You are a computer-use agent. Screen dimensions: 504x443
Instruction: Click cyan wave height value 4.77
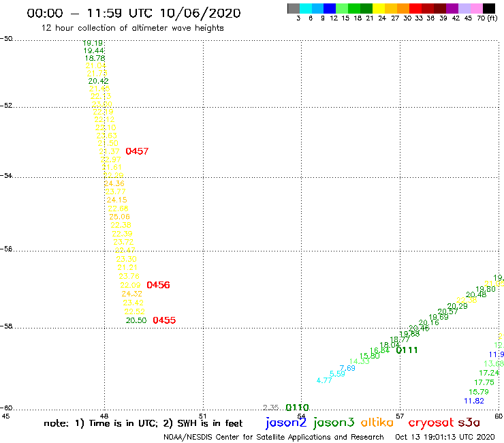(324, 380)
